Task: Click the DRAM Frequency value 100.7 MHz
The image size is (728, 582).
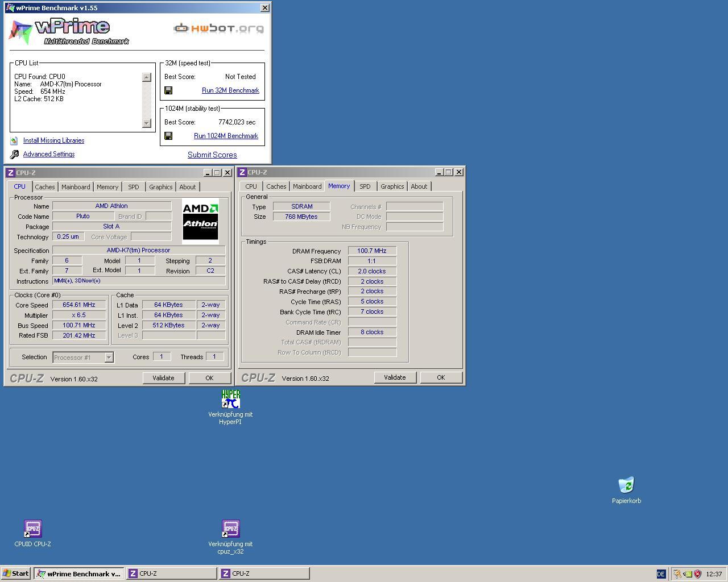Action: (372, 251)
